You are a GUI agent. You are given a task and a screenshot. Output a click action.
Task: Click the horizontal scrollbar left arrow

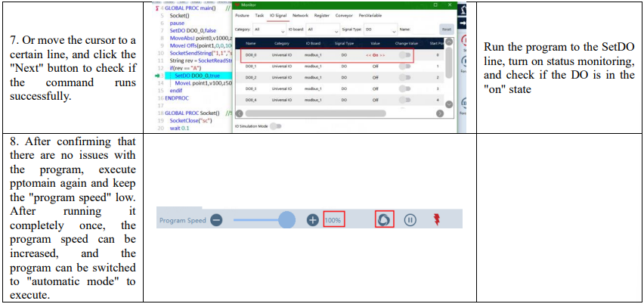coord(238,113)
